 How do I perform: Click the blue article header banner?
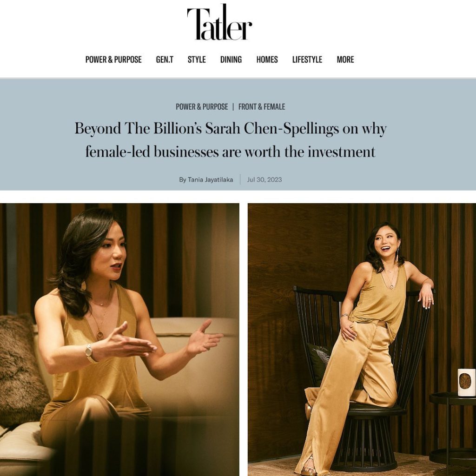coord(238,134)
